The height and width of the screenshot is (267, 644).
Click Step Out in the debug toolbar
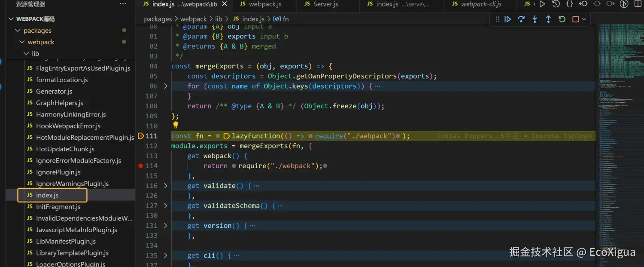[x=548, y=19]
